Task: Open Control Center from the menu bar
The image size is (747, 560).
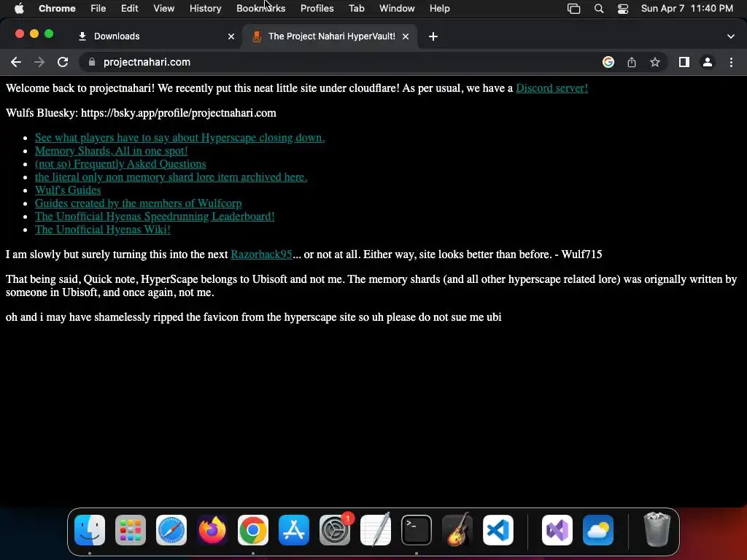Action: coord(623,9)
